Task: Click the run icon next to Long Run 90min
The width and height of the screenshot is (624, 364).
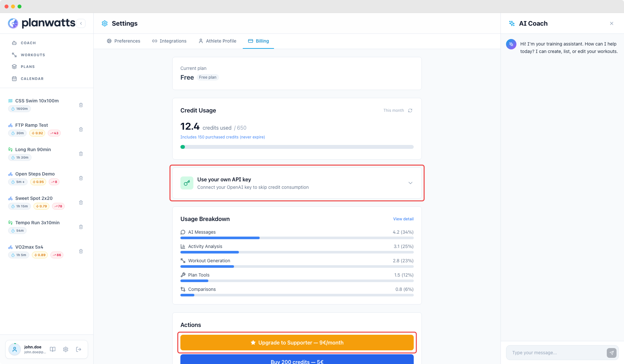Action: pos(10,149)
